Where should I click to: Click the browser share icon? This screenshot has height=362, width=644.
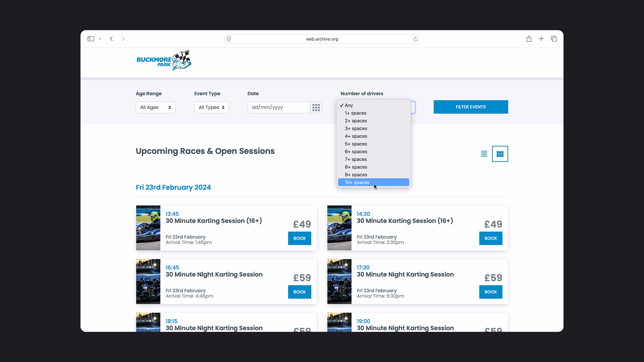click(x=529, y=39)
